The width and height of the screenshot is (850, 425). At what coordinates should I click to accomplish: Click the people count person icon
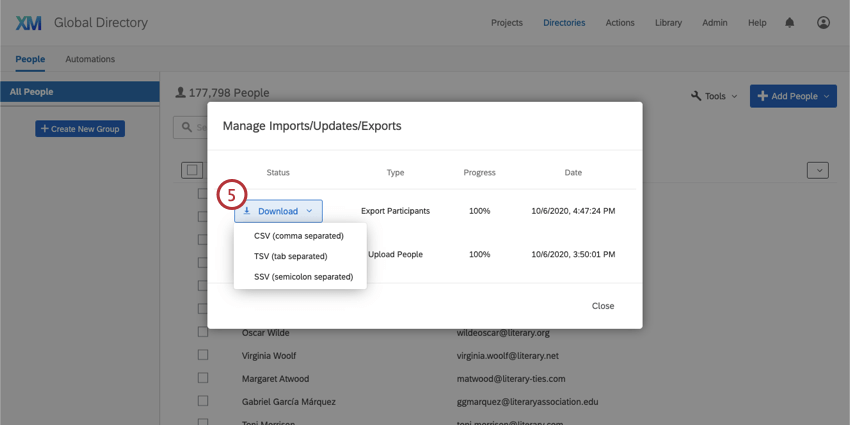(x=180, y=93)
